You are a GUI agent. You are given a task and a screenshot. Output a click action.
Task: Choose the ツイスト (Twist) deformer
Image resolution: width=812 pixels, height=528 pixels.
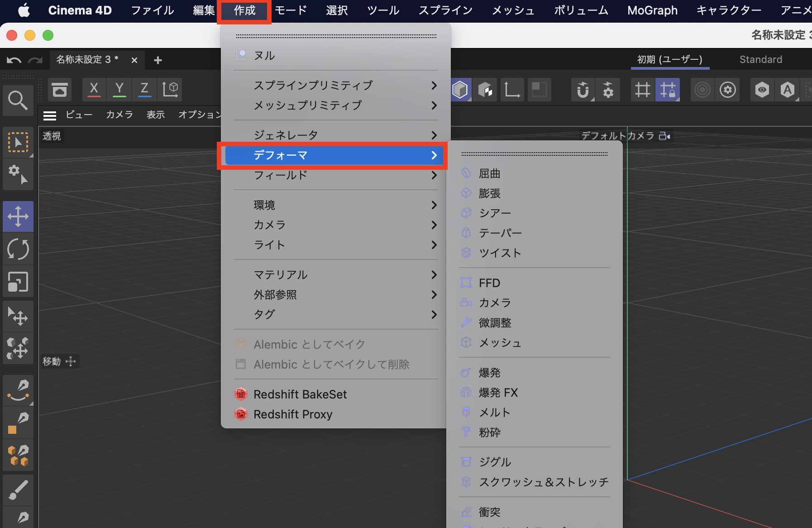(500, 253)
